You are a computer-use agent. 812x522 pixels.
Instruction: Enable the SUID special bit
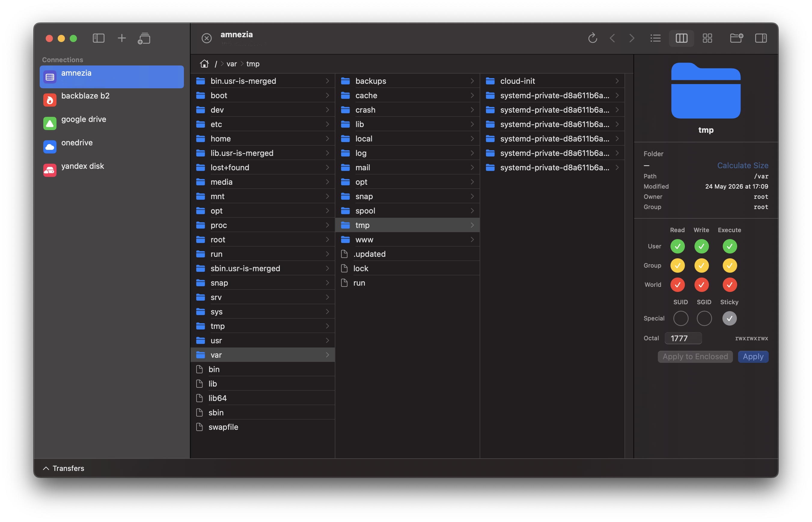click(x=681, y=318)
